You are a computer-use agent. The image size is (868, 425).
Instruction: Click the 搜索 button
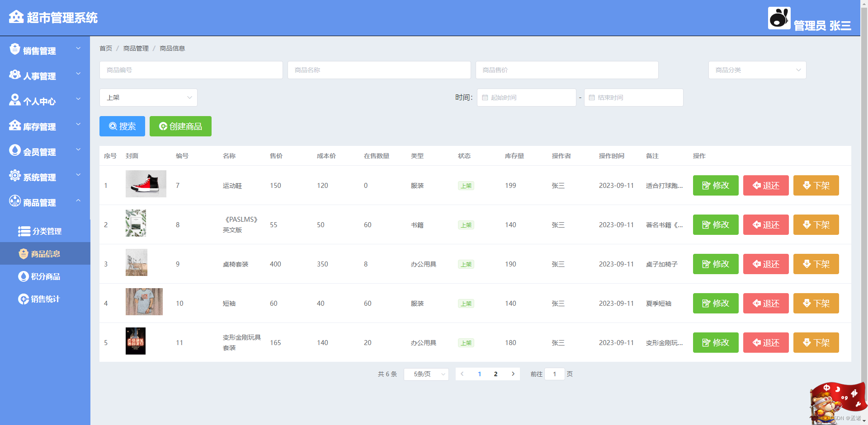coord(122,126)
